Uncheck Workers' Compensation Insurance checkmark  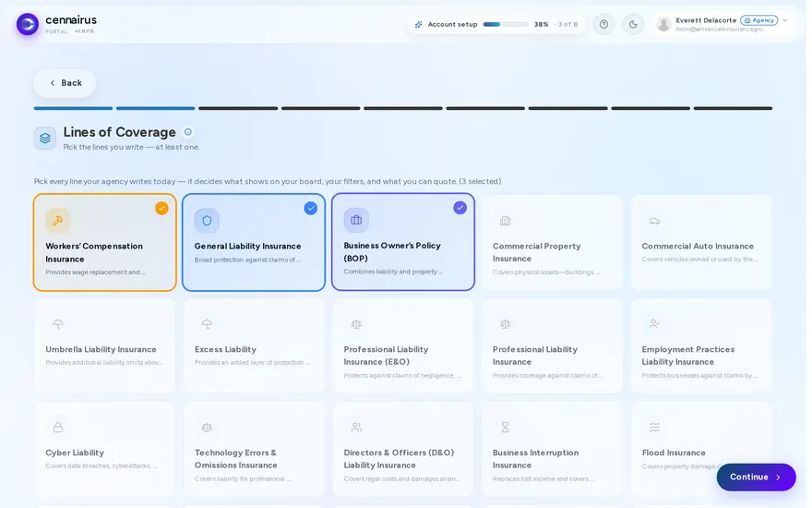(163, 210)
